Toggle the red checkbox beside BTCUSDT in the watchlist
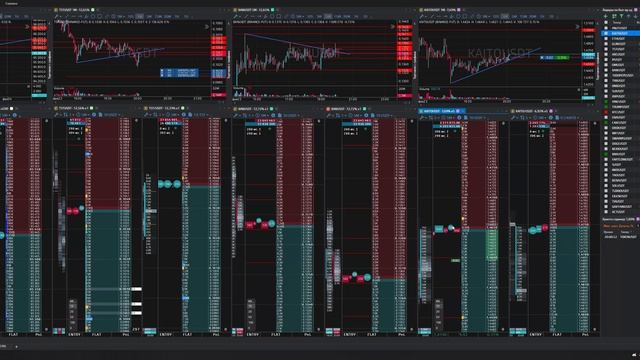 pos(606,112)
